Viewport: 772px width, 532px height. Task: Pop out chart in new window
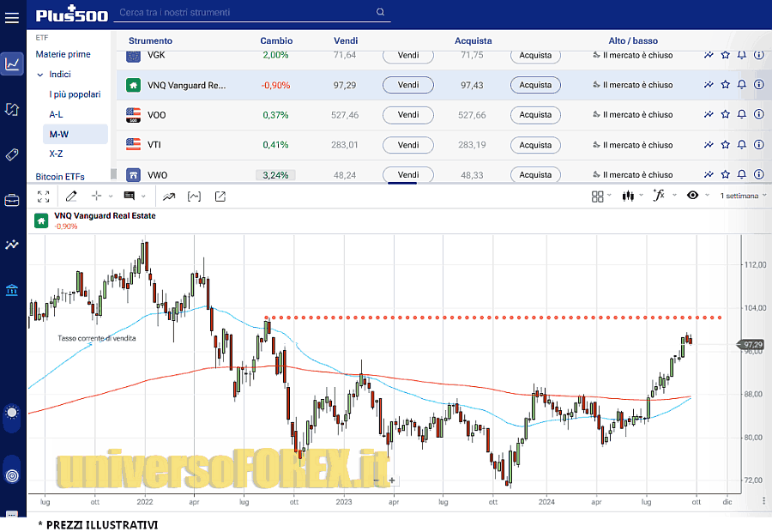pyautogui.click(x=220, y=196)
